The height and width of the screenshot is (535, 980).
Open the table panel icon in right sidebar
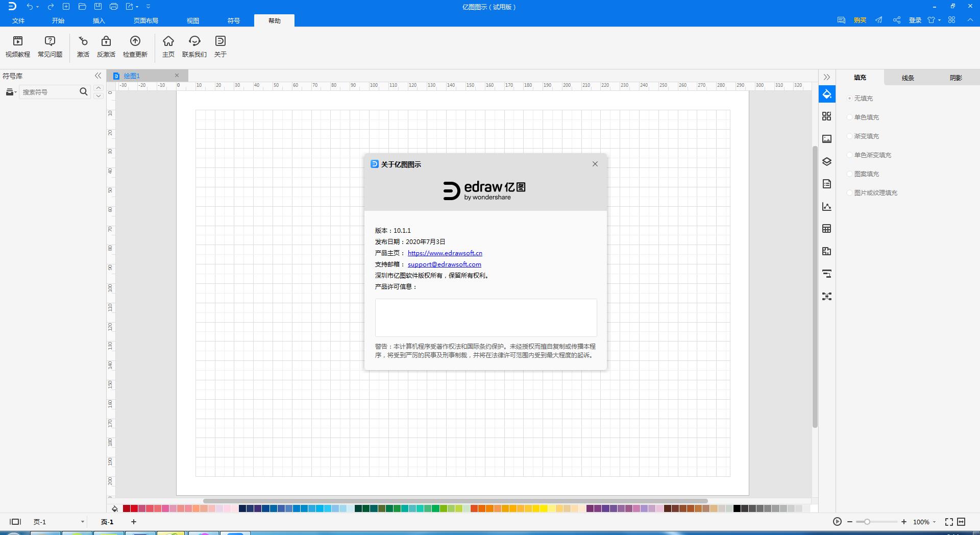tap(827, 229)
